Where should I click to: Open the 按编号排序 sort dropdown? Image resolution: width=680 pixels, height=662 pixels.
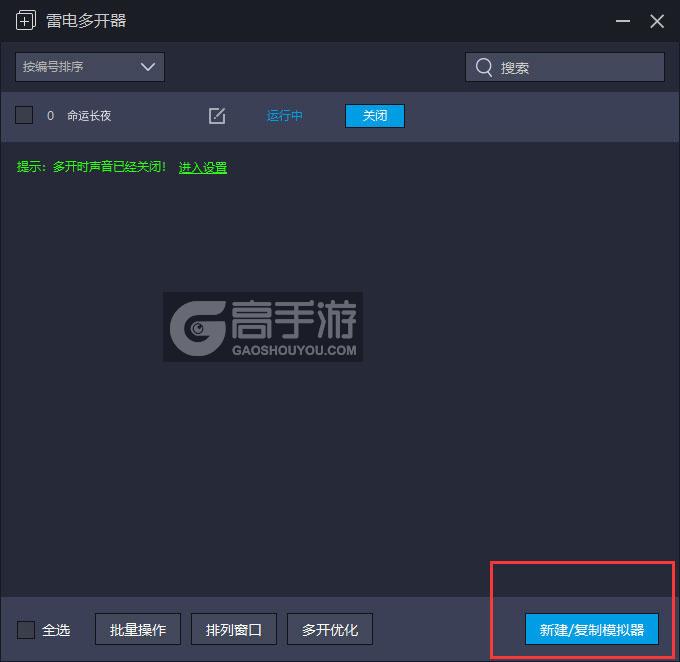point(90,67)
